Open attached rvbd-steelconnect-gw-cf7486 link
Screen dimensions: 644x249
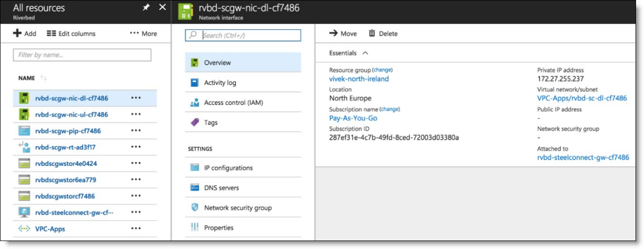click(583, 157)
